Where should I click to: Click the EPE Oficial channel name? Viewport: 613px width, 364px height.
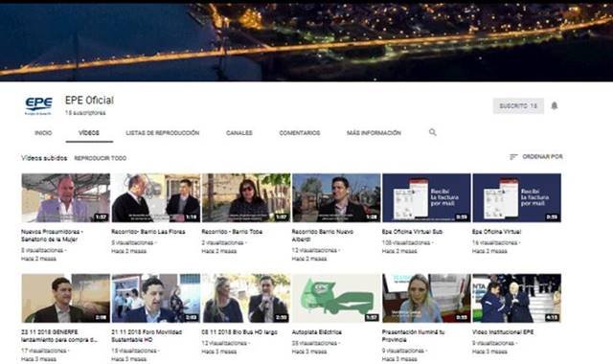[x=89, y=101]
